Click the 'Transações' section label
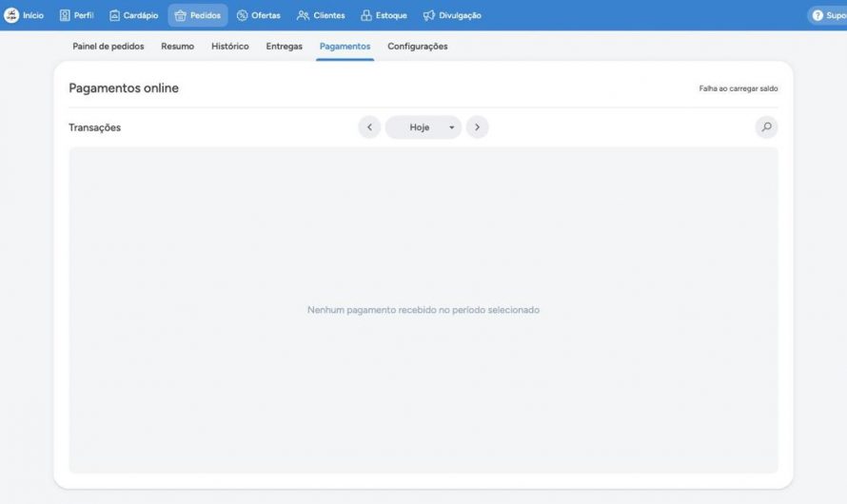This screenshot has height=504, width=847. (94, 127)
